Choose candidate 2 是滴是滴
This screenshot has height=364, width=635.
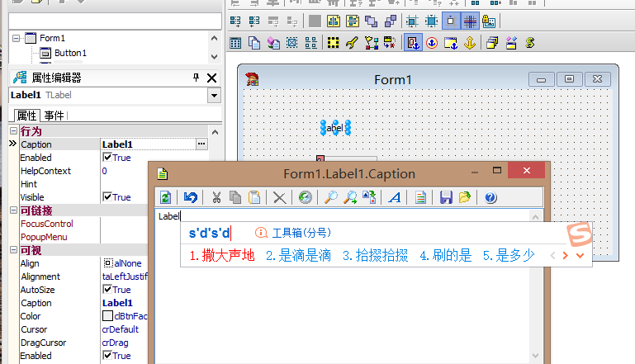click(298, 256)
